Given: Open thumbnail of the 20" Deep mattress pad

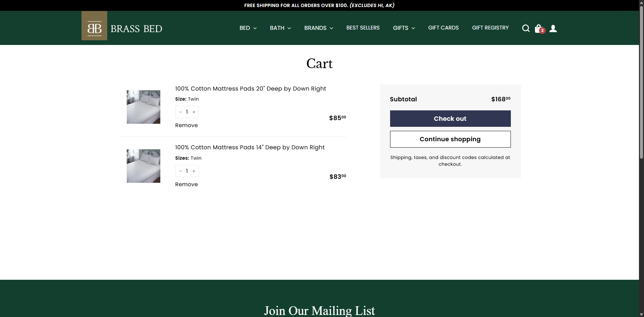Looking at the screenshot, I should [x=144, y=107].
